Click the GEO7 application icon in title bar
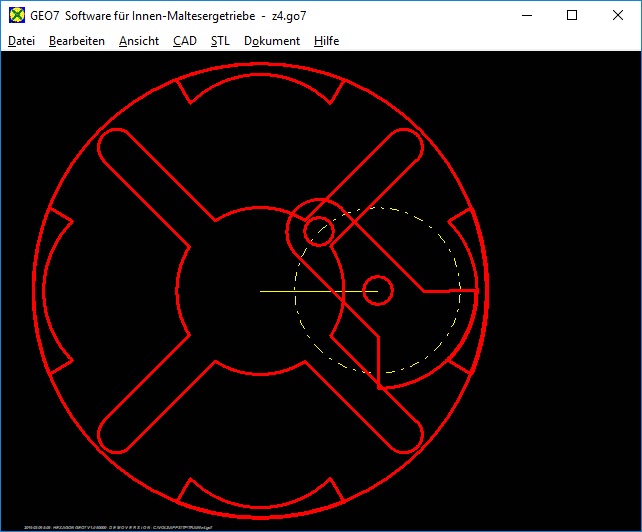 tap(16, 15)
